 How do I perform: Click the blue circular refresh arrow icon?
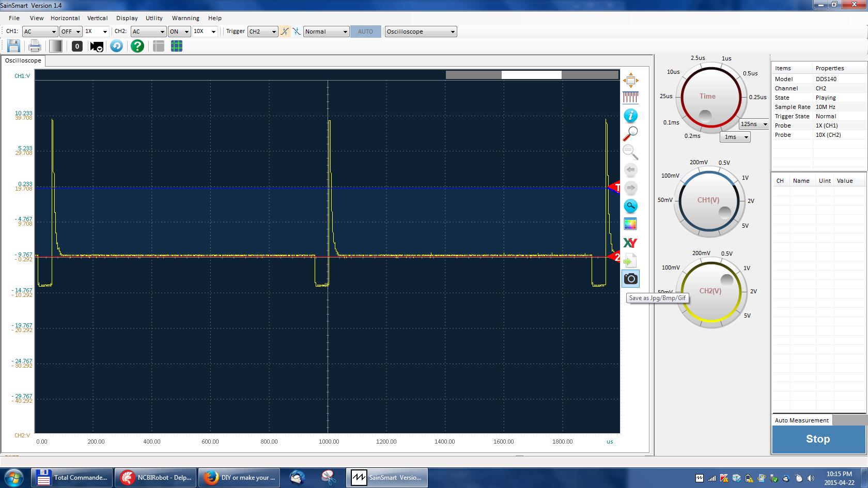(117, 46)
